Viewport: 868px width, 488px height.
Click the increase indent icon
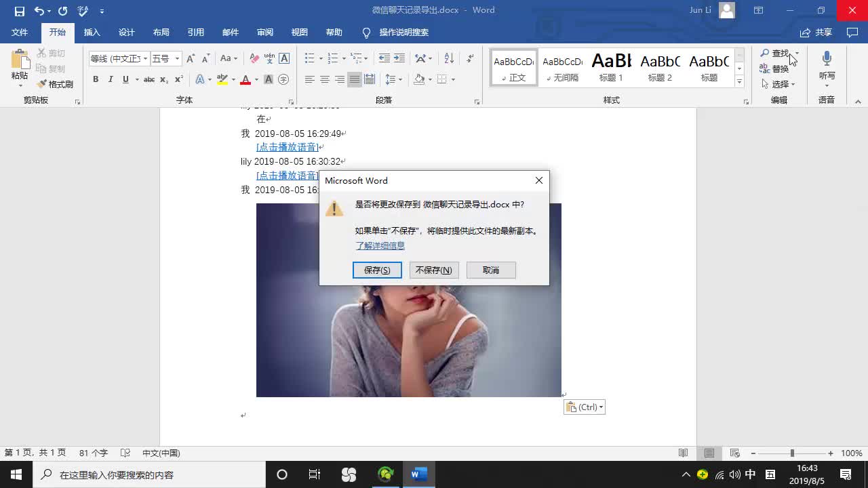[x=399, y=58]
